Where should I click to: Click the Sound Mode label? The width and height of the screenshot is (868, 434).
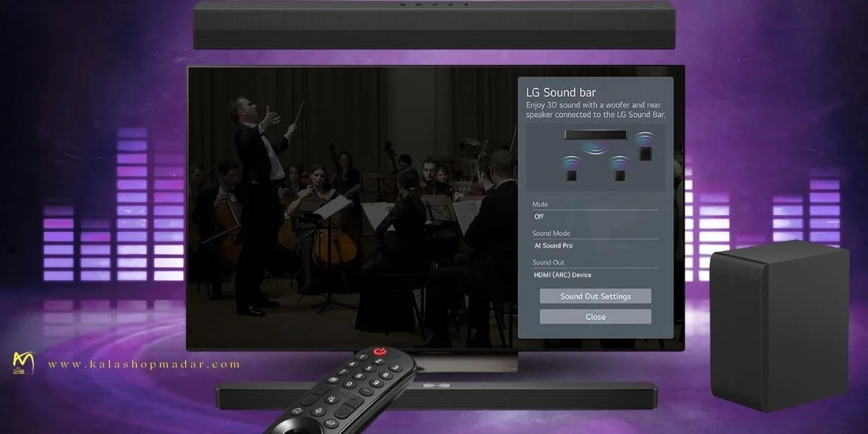pyautogui.click(x=551, y=234)
